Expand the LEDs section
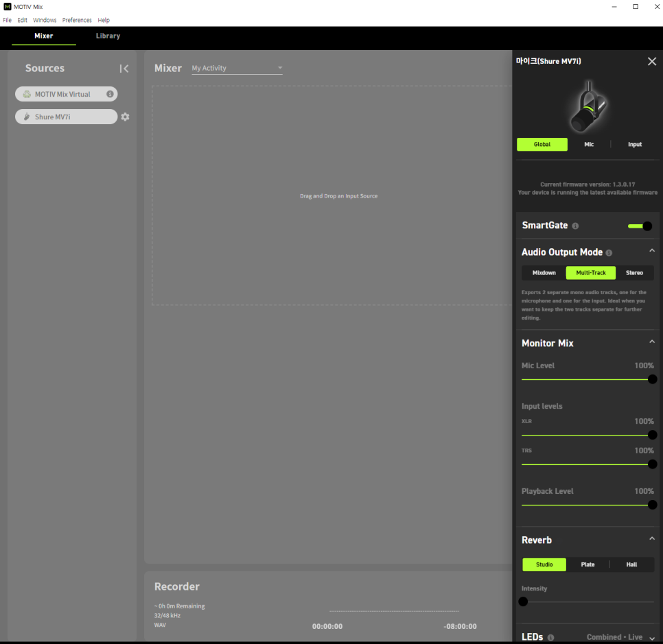This screenshot has height=644, width=663. 652,638
